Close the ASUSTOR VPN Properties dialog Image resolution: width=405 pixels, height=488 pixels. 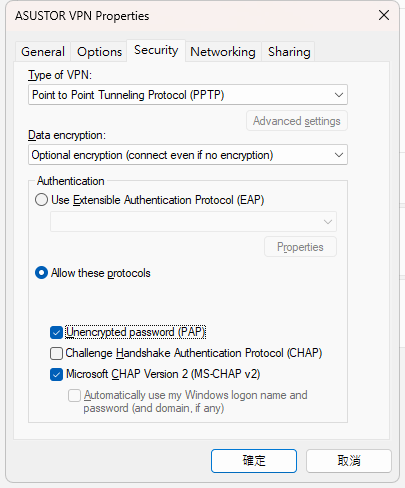[x=384, y=15]
